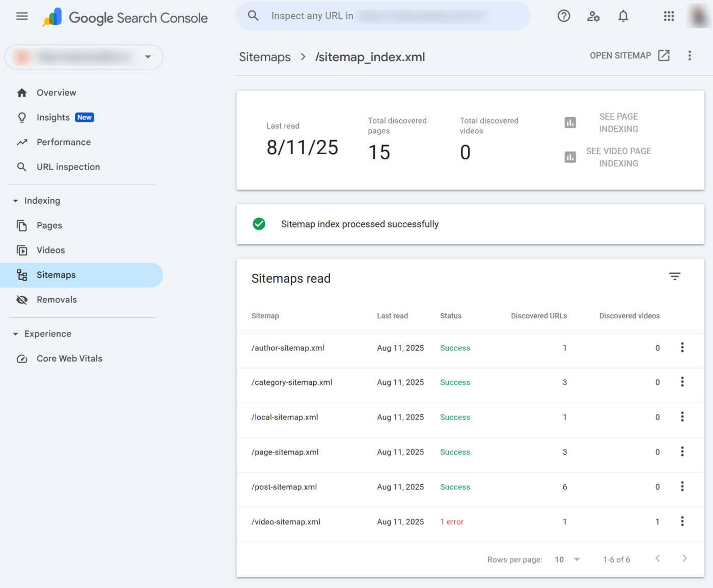Navigate back to Sitemaps breadcrumb

(x=265, y=57)
